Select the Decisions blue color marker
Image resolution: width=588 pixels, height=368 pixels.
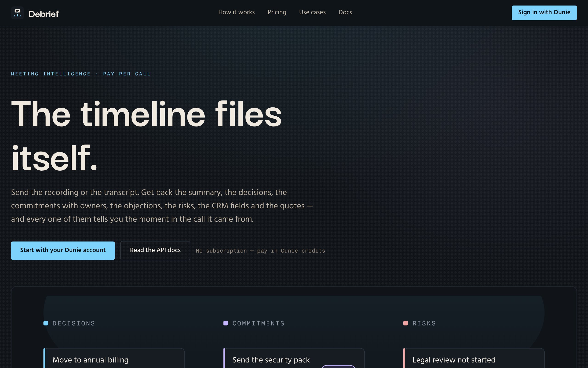(x=46, y=323)
